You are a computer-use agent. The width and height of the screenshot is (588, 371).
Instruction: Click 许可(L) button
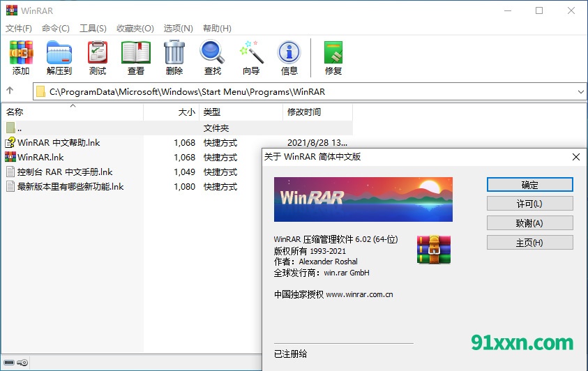click(x=530, y=204)
